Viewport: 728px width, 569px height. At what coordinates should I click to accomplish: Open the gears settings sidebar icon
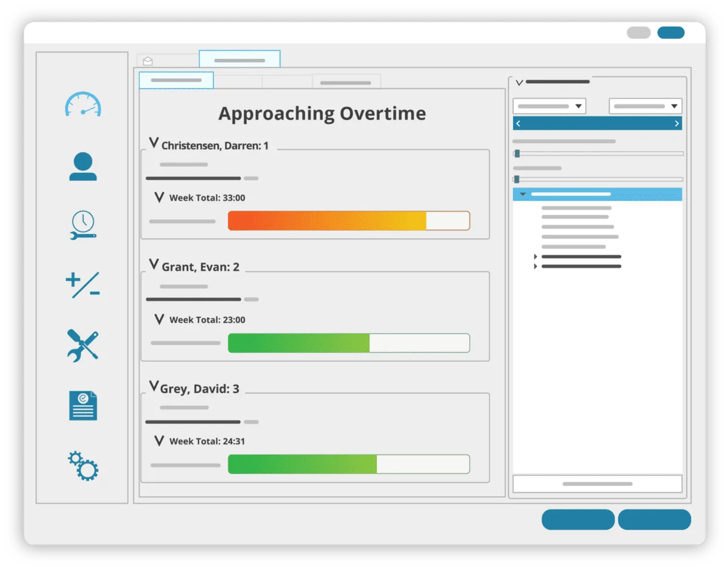click(83, 466)
